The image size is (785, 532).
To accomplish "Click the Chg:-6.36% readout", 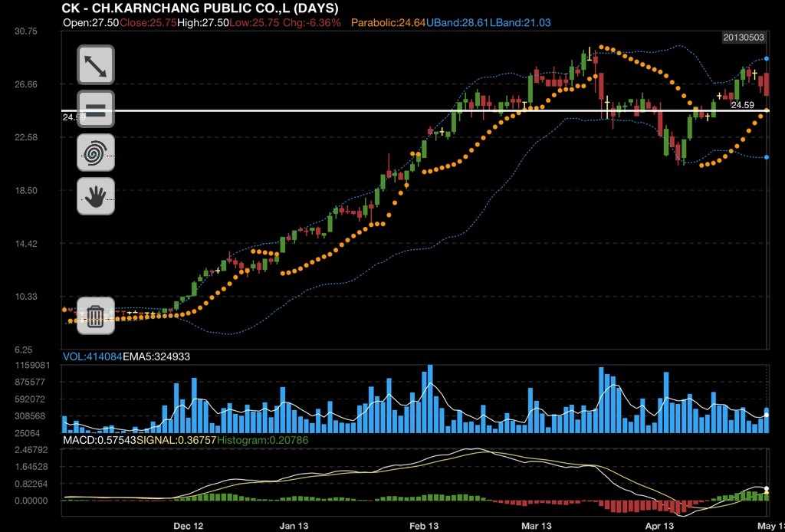I will pos(312,22).
